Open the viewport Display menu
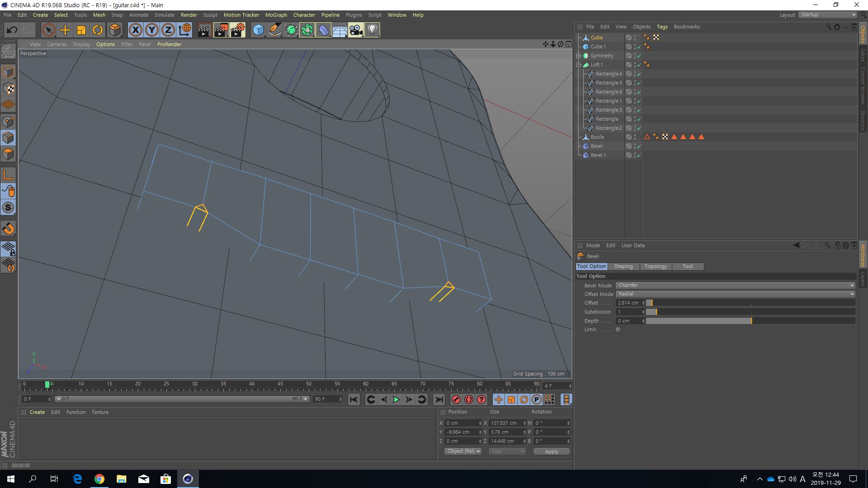 point(81,44)
